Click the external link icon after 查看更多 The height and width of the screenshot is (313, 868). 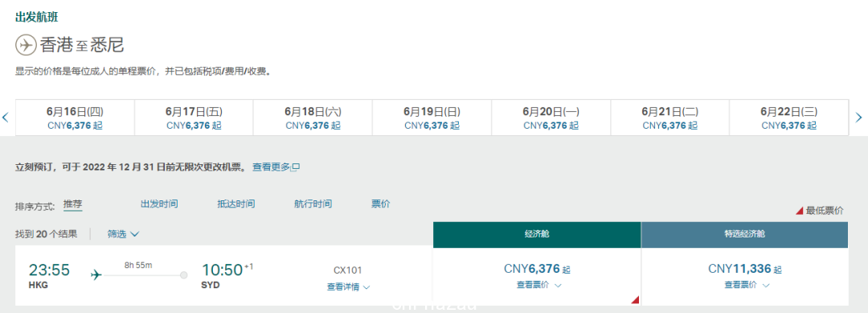[x=296, y=167]
